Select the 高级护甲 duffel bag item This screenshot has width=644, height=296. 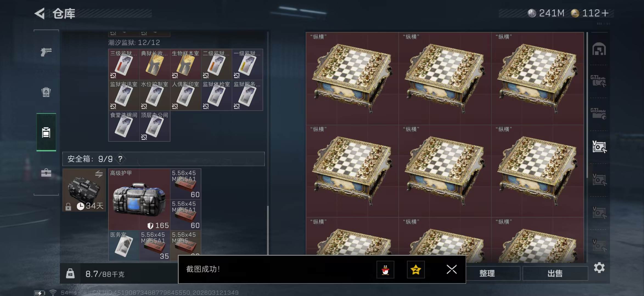139,200
